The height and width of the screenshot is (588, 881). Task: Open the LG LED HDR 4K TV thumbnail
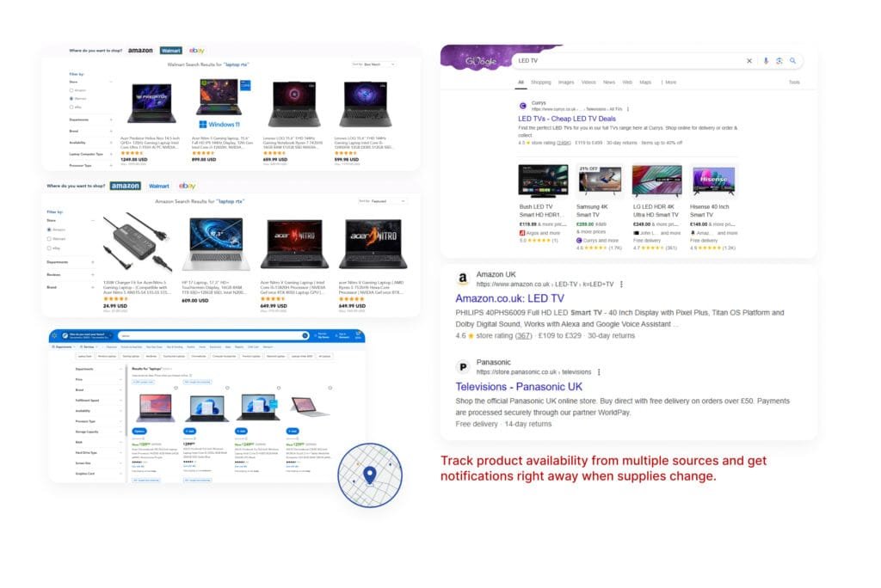click(x=656, y=181)
